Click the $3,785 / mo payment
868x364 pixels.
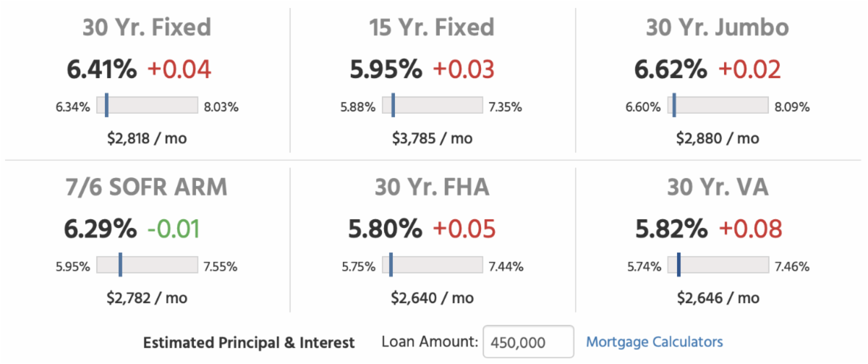432,137
